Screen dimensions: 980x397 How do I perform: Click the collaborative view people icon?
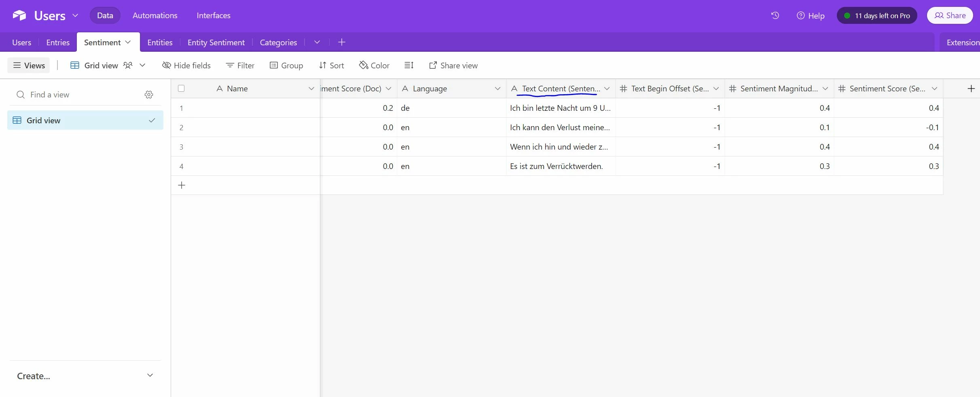(128, 65)
